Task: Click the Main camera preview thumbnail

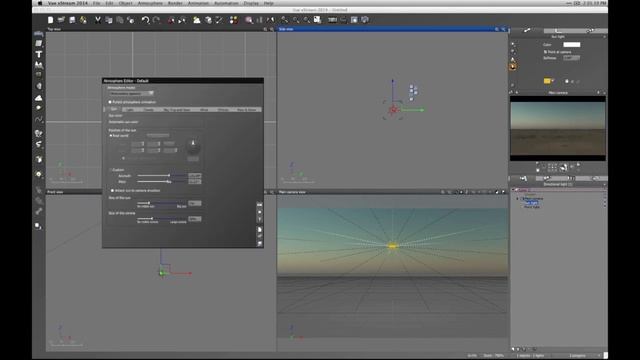Action: pyautogui.click(x=558, y=129)
